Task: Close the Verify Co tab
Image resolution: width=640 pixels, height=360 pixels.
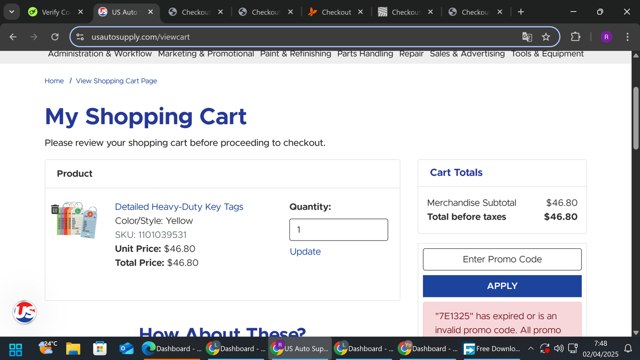Action: (x=80, y=12)
